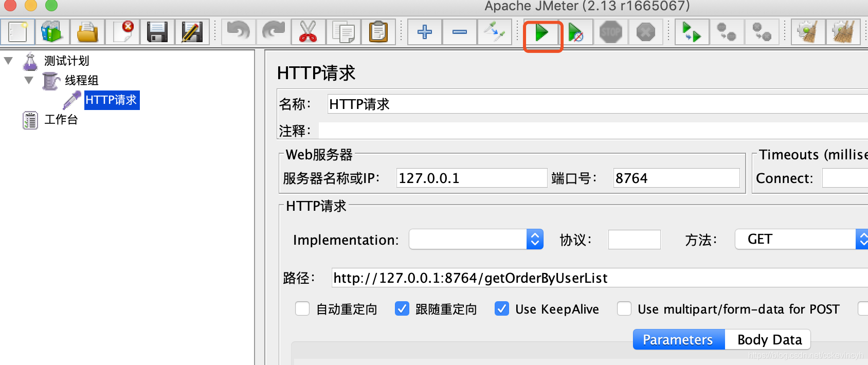Switch to the Parameters tab
Image resolution: width=868 pixels, height=365 pixels.
[x=679, y=339]
